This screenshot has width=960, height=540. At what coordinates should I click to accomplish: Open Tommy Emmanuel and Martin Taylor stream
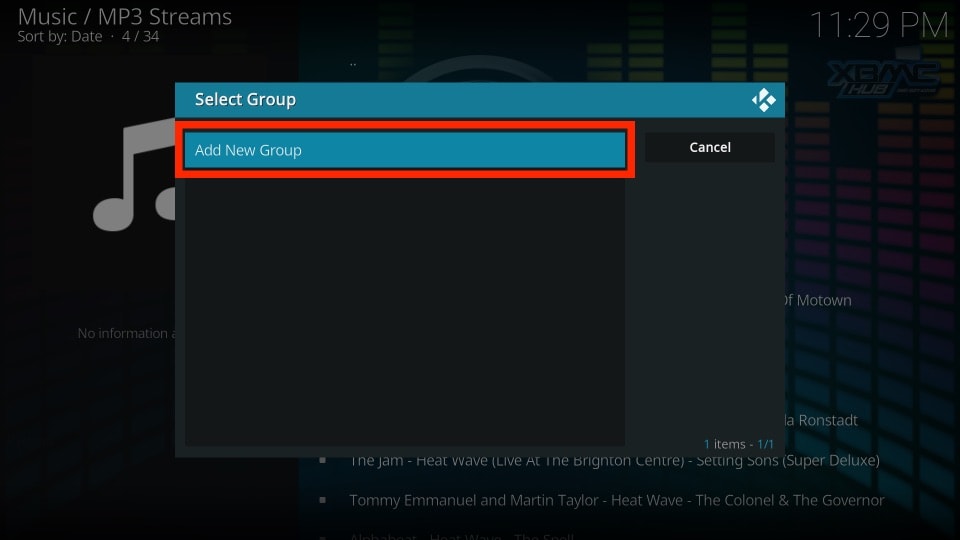point(616,500)
